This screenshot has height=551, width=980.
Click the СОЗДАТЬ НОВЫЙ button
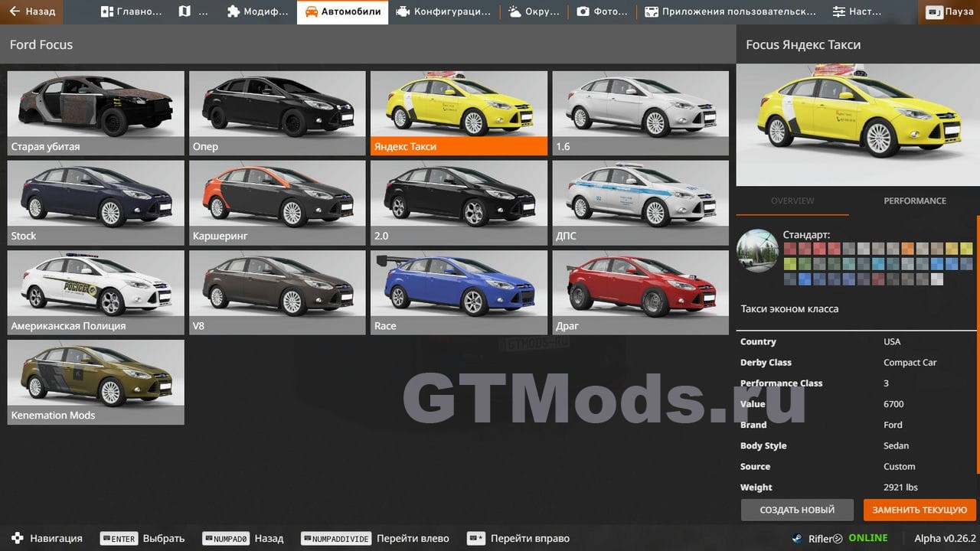pos(797,510)
